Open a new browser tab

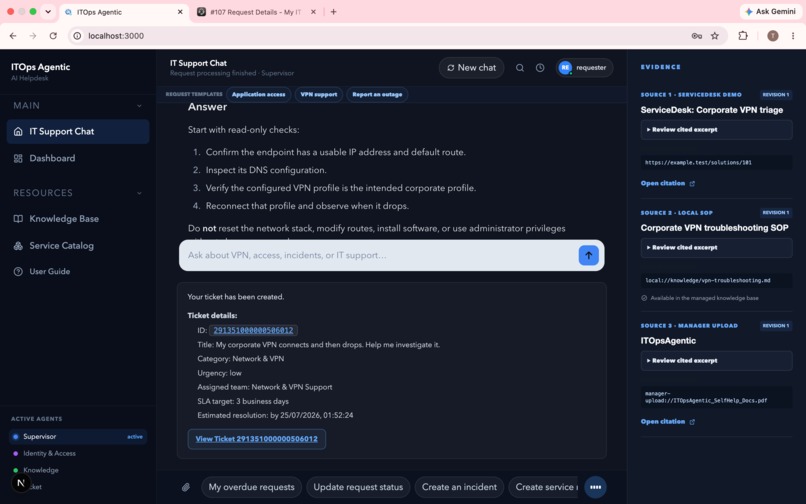tap(333, 12)
